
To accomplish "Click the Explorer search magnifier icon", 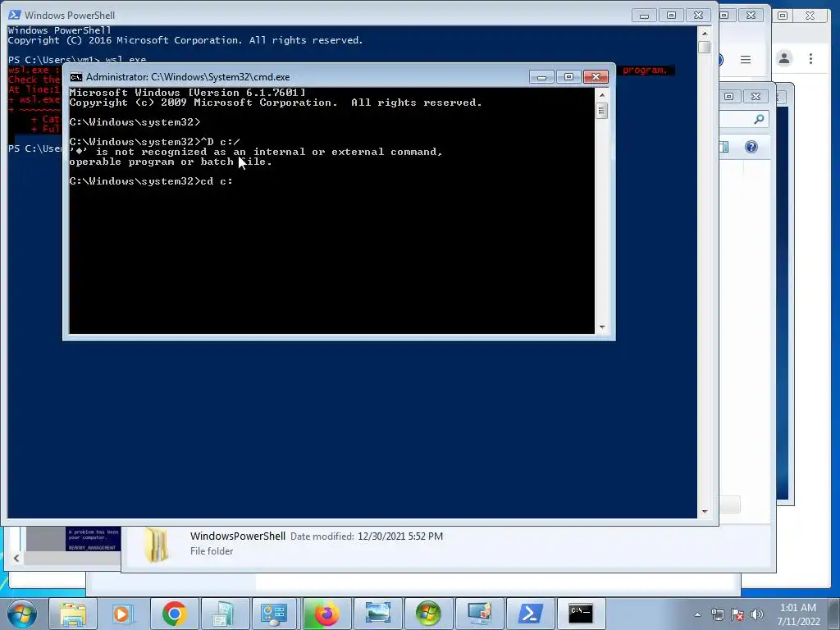I will [x=759, y=119].
